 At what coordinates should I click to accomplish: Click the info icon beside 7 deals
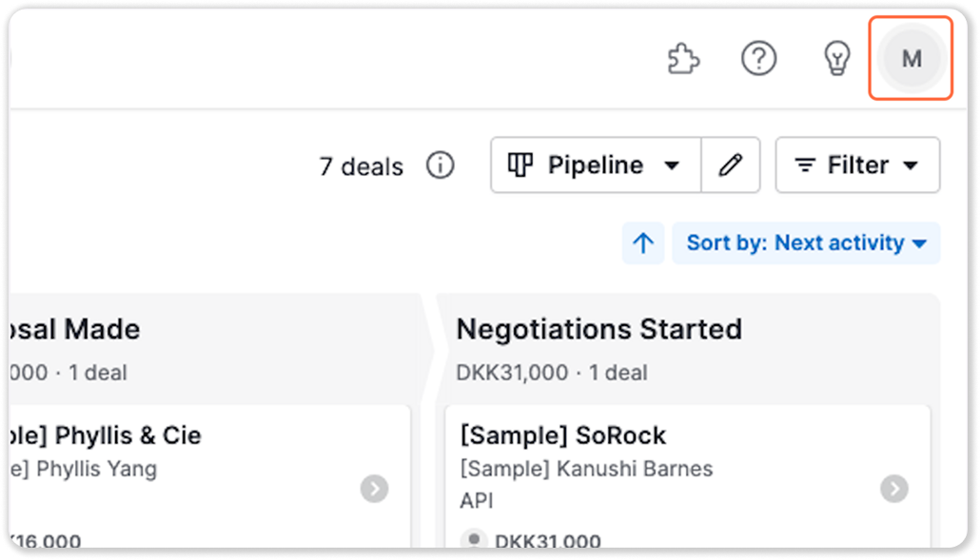point(440,165)
